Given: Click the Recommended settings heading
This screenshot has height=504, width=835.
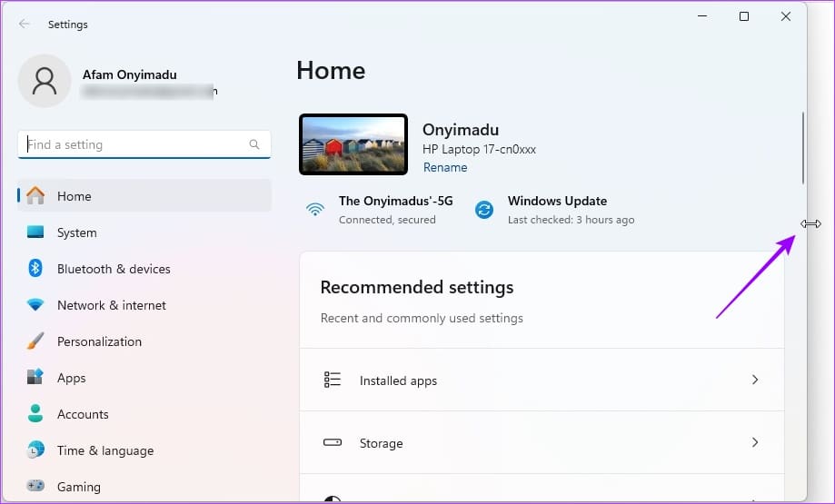Looking at the screenshot, I should 417,287.
